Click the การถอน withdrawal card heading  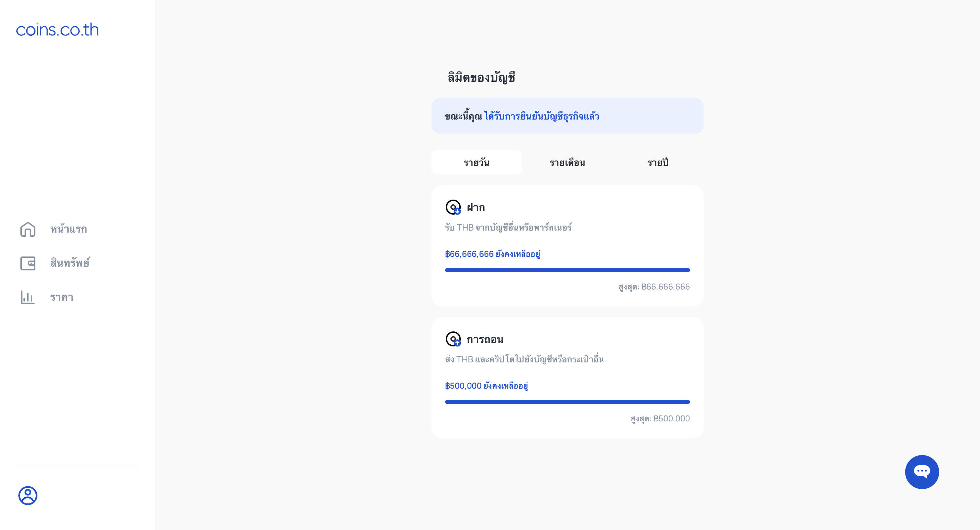[485, 339]
